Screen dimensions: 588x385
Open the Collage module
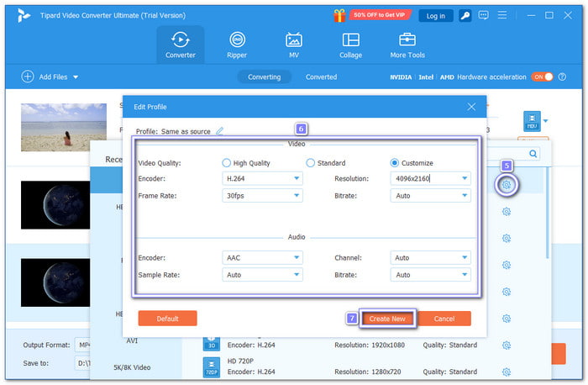coord(350,45)
